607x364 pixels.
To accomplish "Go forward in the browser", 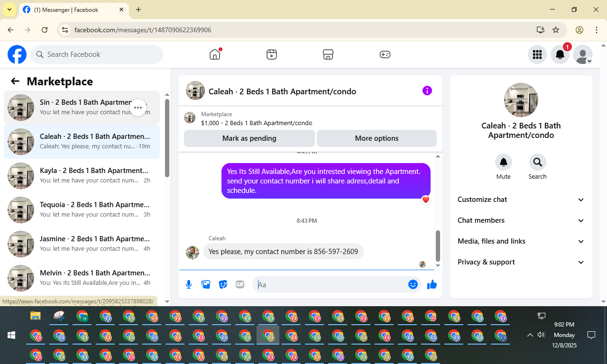I will 28,30.
